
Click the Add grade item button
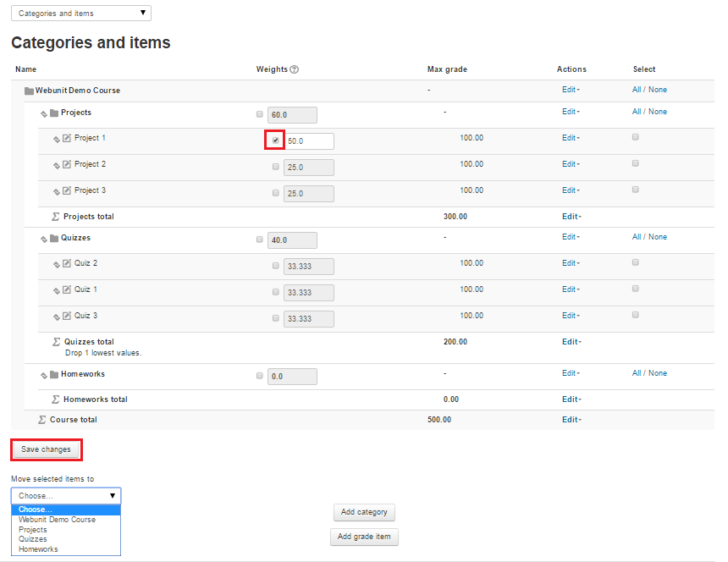(x=363, y=537)
